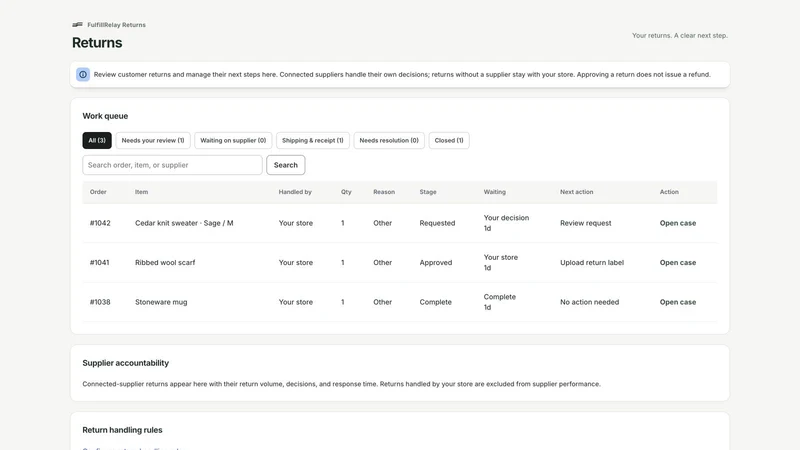800x450 pixels.
Task: Click the Approved stage cell
Action: pyautogui.click(x=436, y=262)
